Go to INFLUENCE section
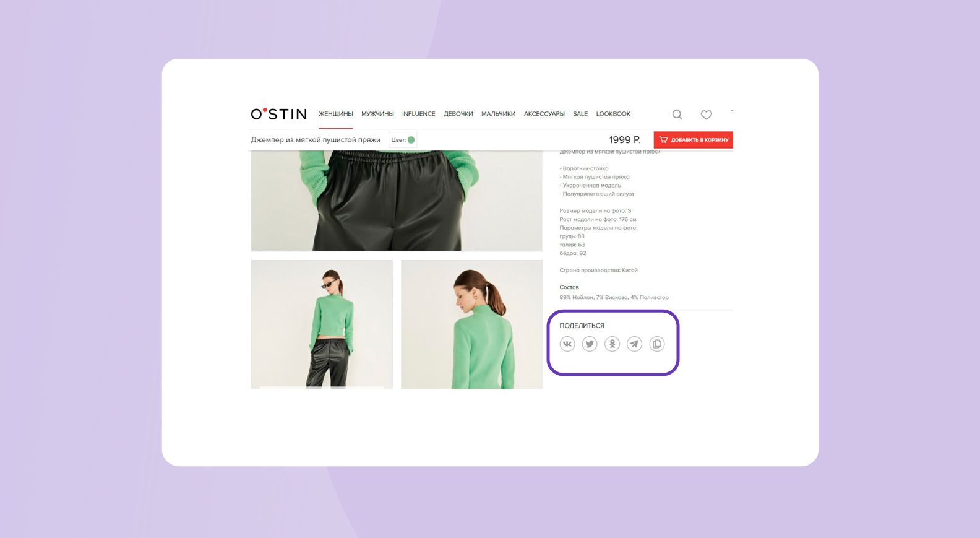The height and width of the screenshot is (538, 980). click(x=419, y=114)
